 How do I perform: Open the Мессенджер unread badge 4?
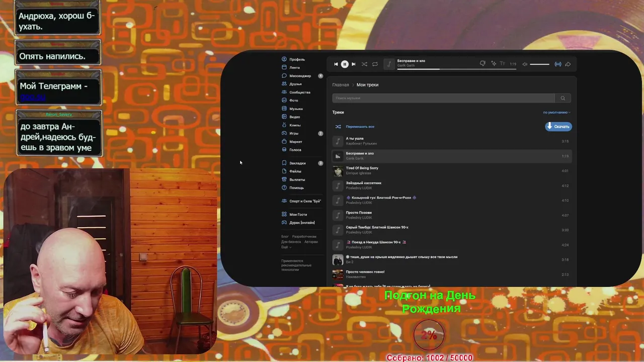coord(320,76)
